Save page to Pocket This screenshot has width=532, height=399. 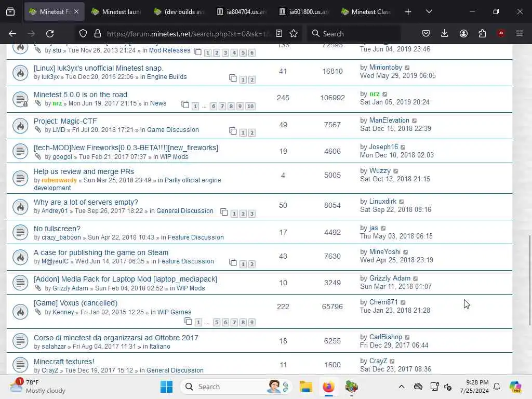pyautogui.click(x=426, y=33)
